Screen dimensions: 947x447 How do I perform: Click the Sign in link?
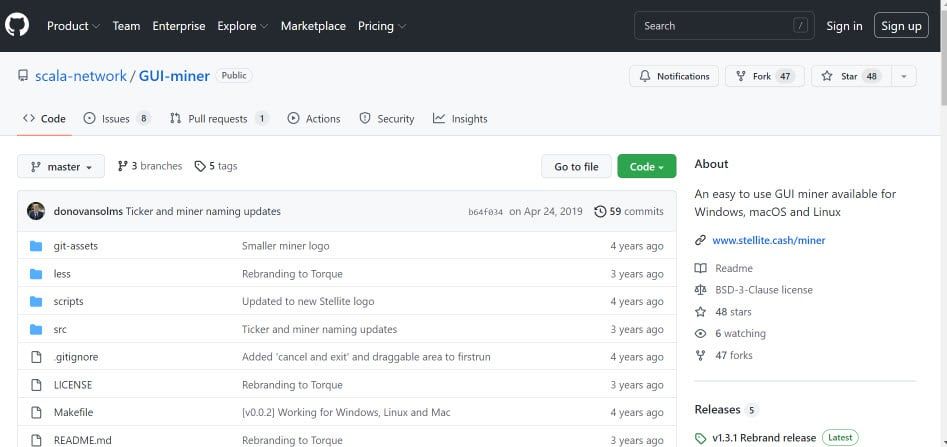coord(844,26)
